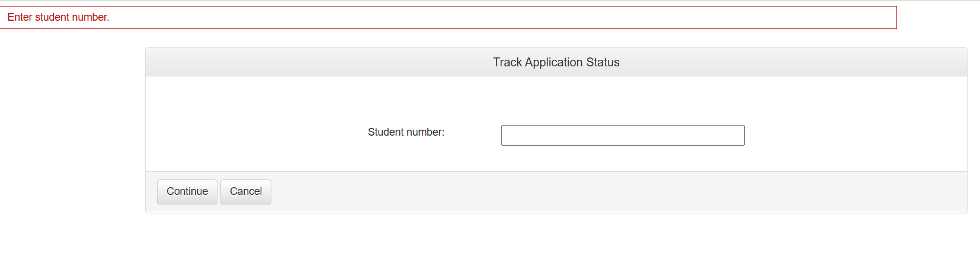The width and height of the screenshot is (980, 279).
Task: Select the red error banner text
Action: pos(58,17)
